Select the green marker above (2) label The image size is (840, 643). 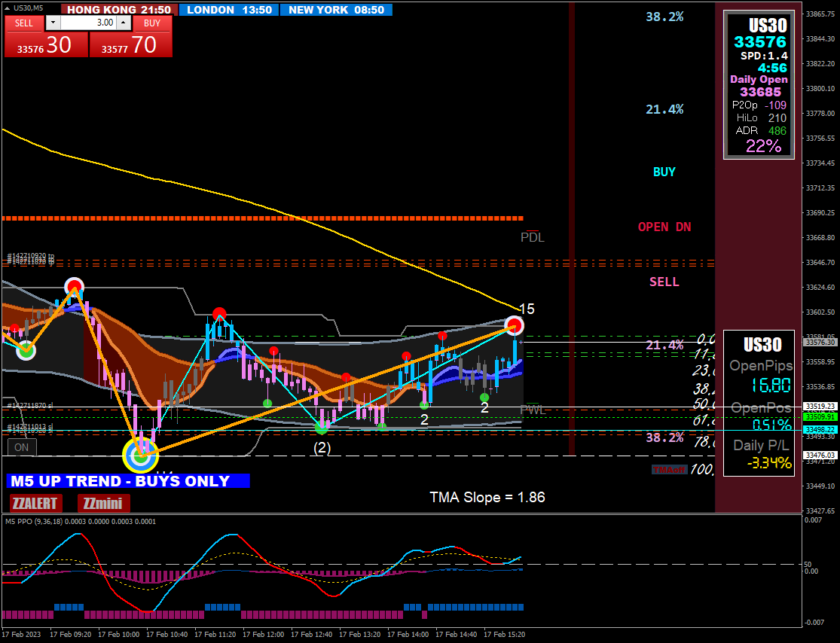click(x=322, y=427)
